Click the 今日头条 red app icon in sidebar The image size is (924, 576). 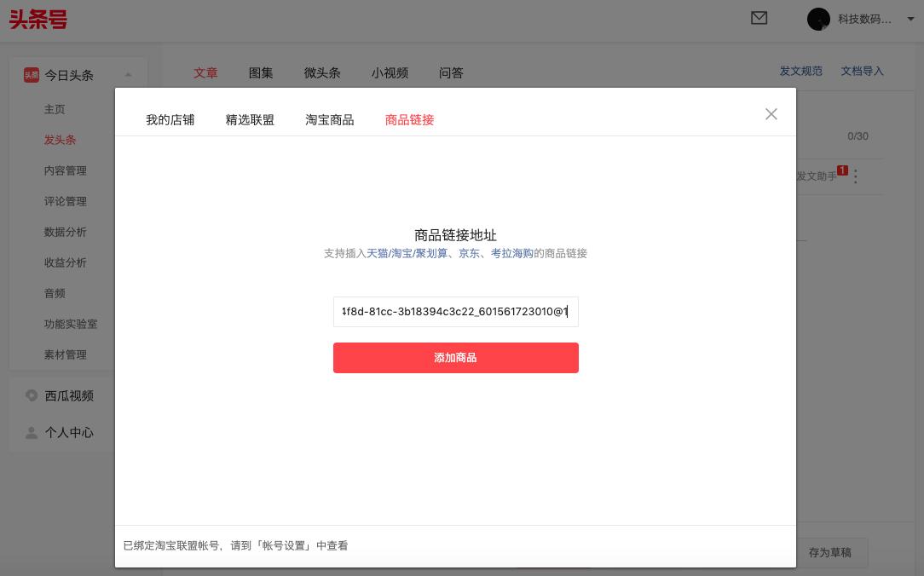click(33, 75)
